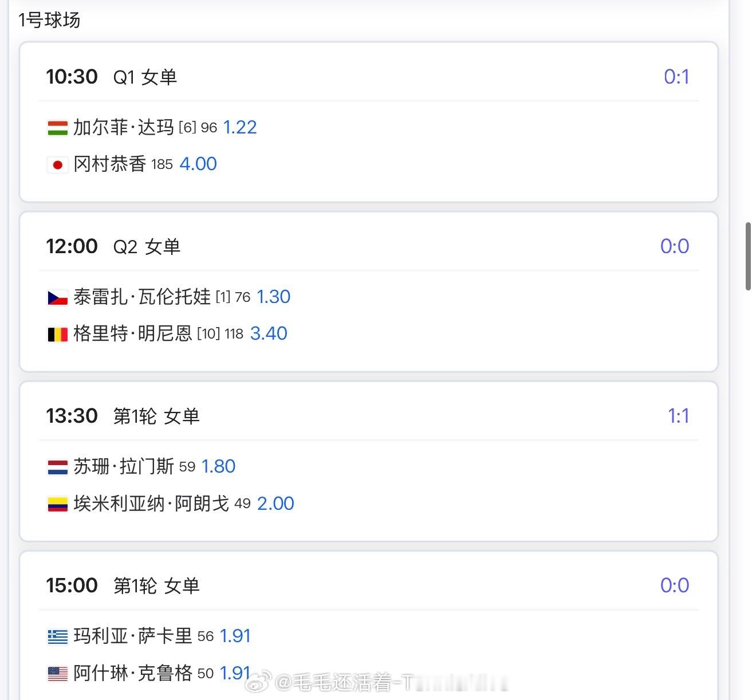Select odds 1.80 for 苏珊·拉门斯
Viewport: 756px width, 700px height.
pyautogui.click(x=218, y=466)
